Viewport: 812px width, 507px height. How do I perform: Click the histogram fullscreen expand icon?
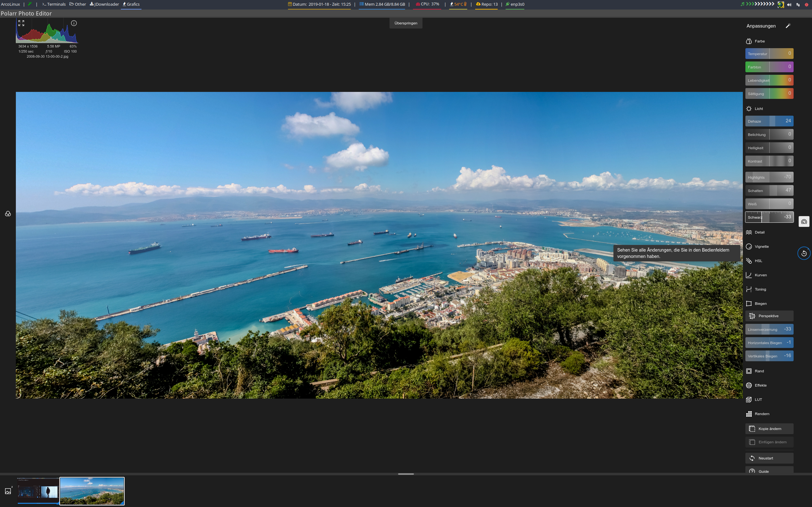[21, 23]
